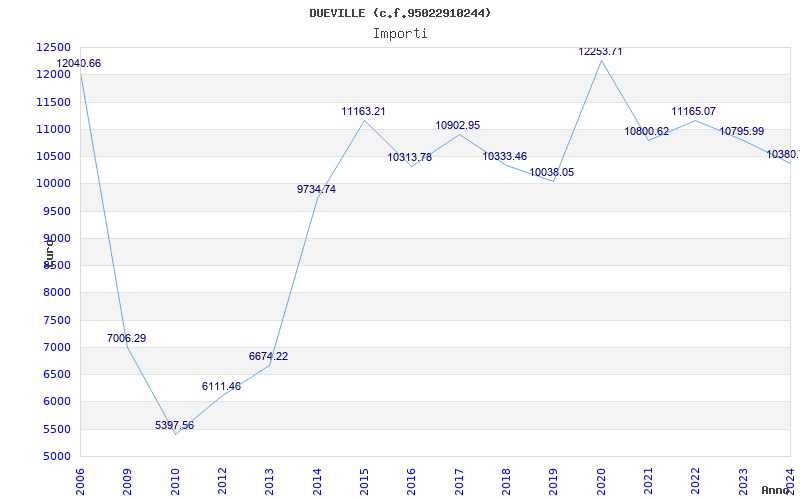Click the y-axis value 5500
The width and height of the screenshot is (800, 500).
coord(56,429)
